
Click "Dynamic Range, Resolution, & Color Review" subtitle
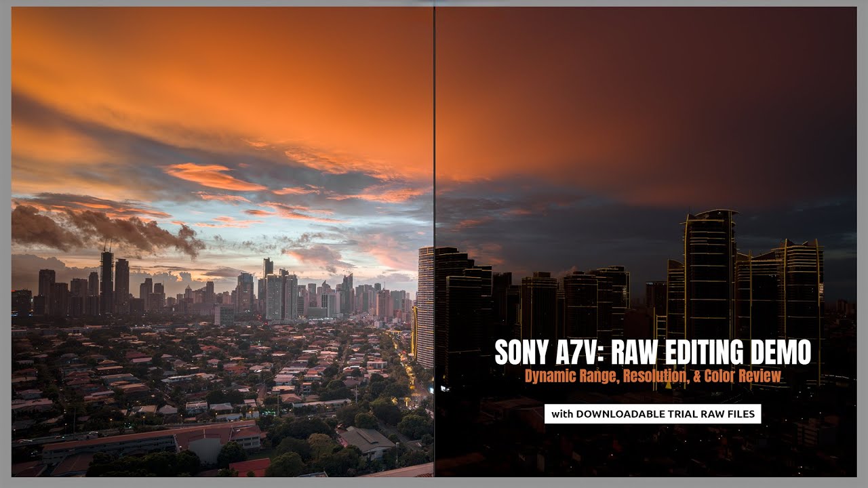(653, 376)
